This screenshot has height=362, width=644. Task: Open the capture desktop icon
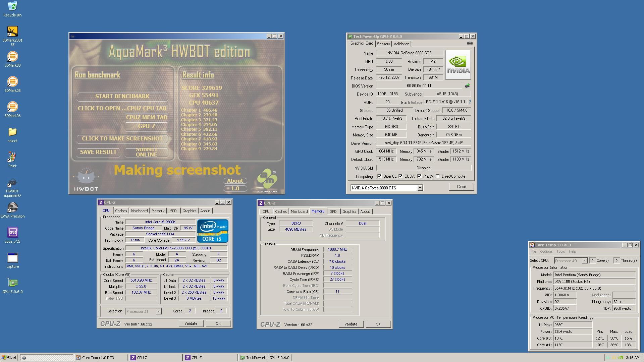[12, 260]
